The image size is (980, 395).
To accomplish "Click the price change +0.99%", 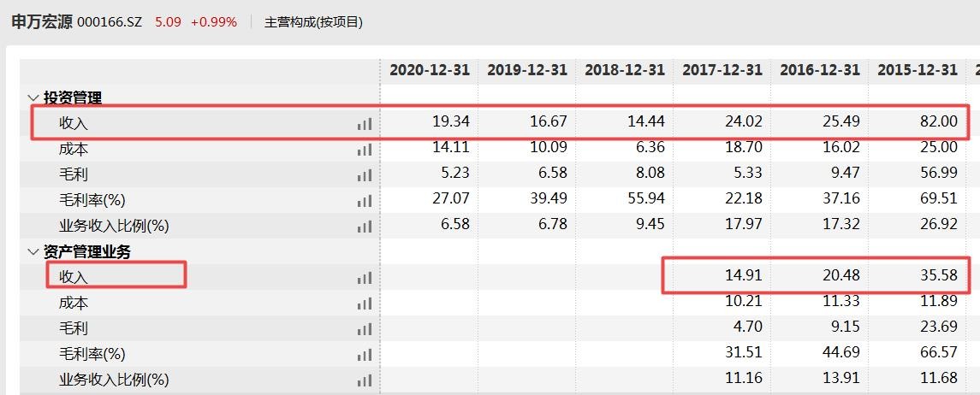I will [214, 22].
